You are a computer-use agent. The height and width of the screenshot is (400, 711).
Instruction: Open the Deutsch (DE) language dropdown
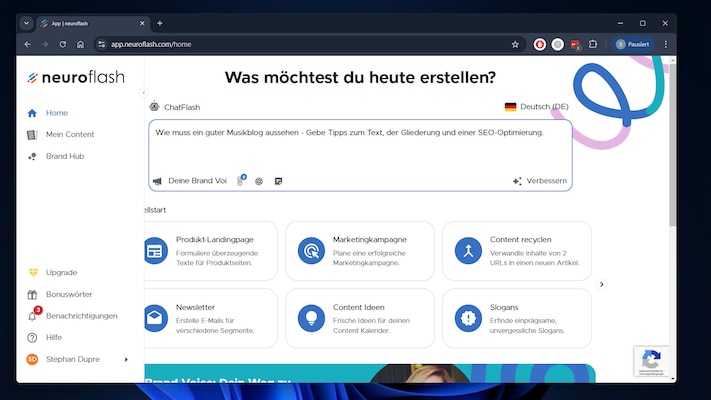[x=536, y=107]
